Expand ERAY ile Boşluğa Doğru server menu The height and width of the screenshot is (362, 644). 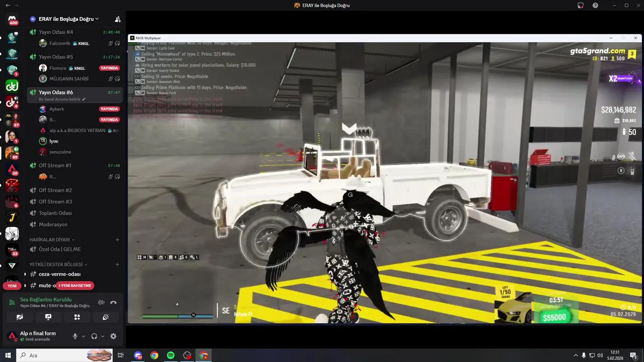(68, 19)
